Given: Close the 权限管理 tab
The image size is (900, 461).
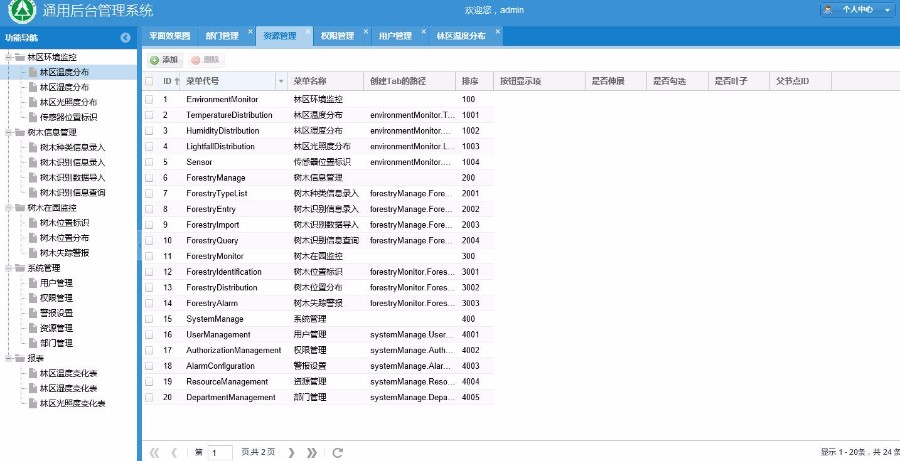Looking at the screenshot, I should [x=366, y=32].
